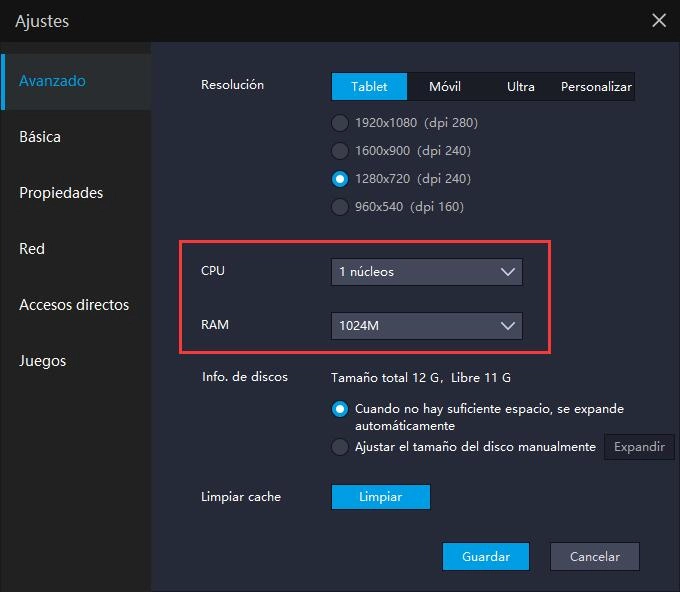Click the 'Limpiar cache' label text

click(x=241, y=497)
